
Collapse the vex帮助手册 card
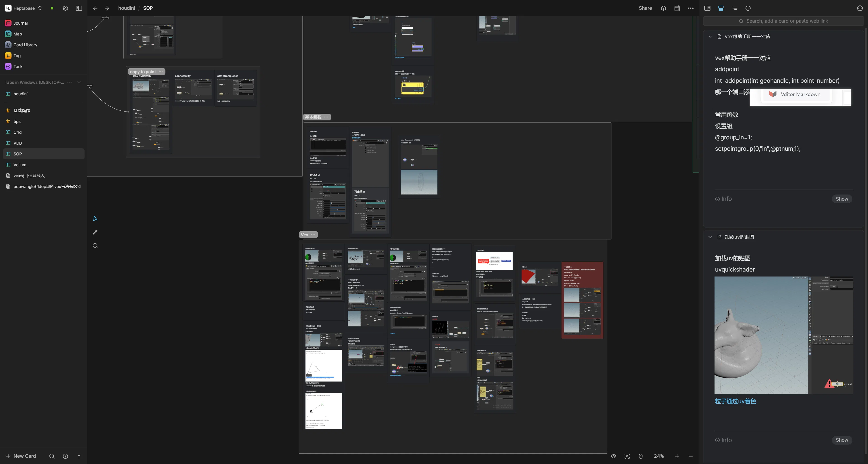coord(710,36)
